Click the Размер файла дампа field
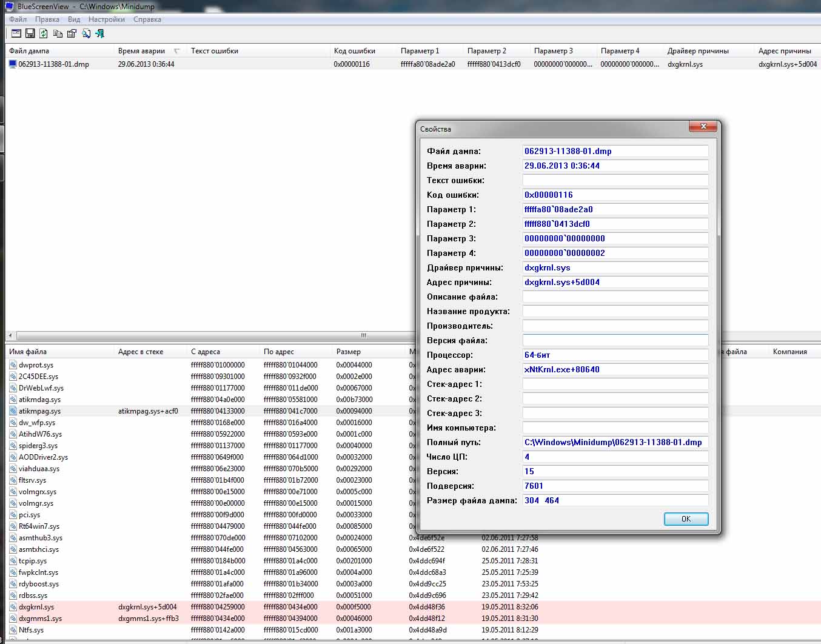 (x=615, y=500)
